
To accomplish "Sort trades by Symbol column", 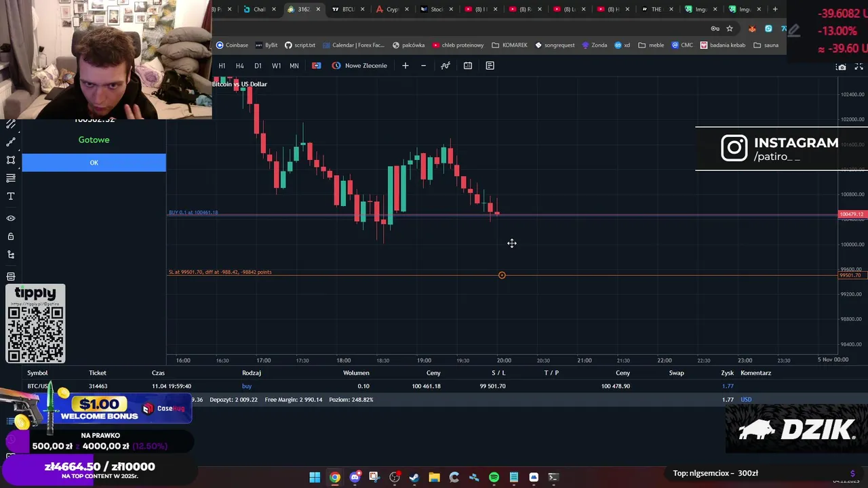I will pyautogui.click(x=37, y=373).
